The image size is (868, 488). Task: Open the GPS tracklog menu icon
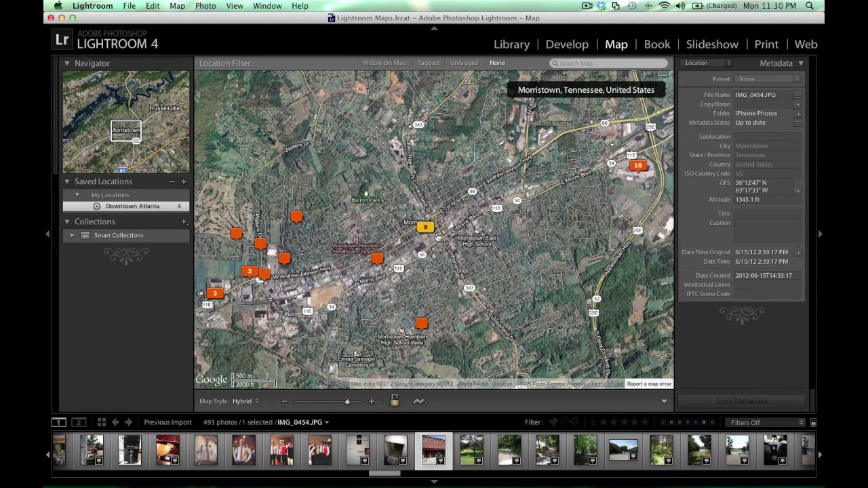coord(419,401)
